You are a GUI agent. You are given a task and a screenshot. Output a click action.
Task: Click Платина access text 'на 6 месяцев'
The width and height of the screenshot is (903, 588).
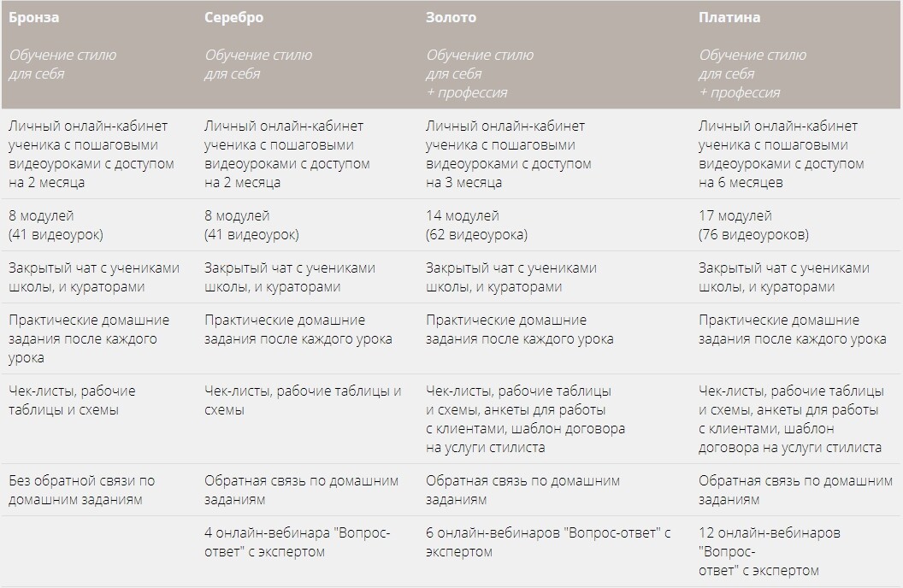pyautogui.click(x=741, y=182)
